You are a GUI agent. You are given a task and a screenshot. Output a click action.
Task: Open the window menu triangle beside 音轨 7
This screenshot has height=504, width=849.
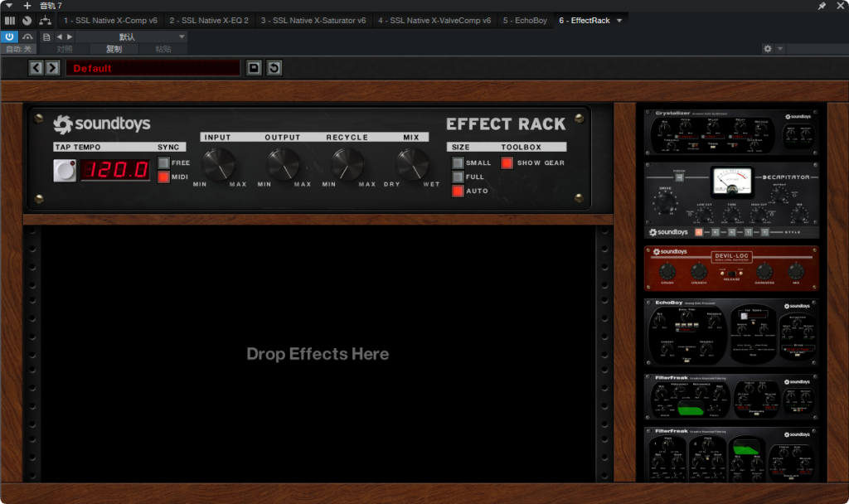9,6
